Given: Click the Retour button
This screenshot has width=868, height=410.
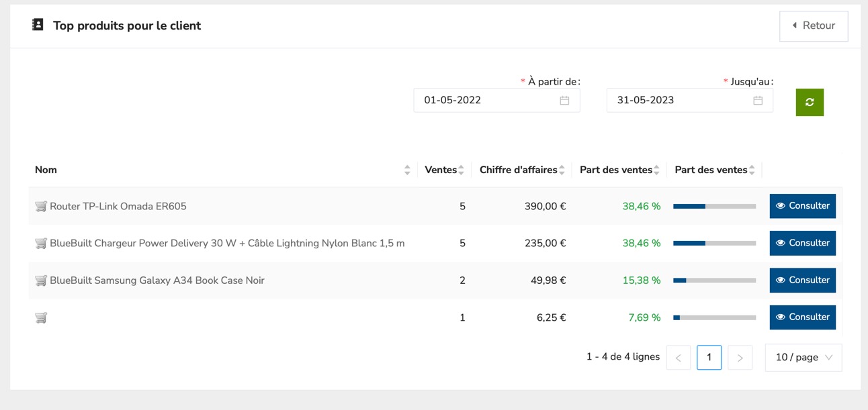Looking at the screenshot, I should click(x=814, y=26).
